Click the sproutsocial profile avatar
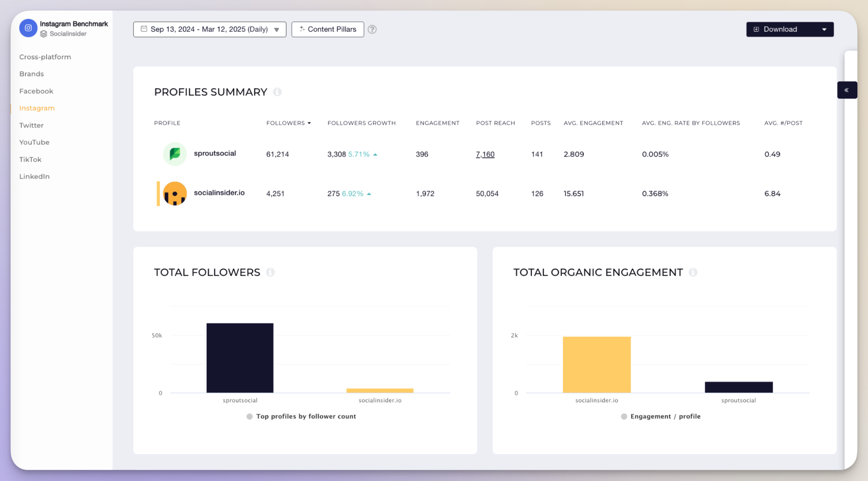 point(175,154)
